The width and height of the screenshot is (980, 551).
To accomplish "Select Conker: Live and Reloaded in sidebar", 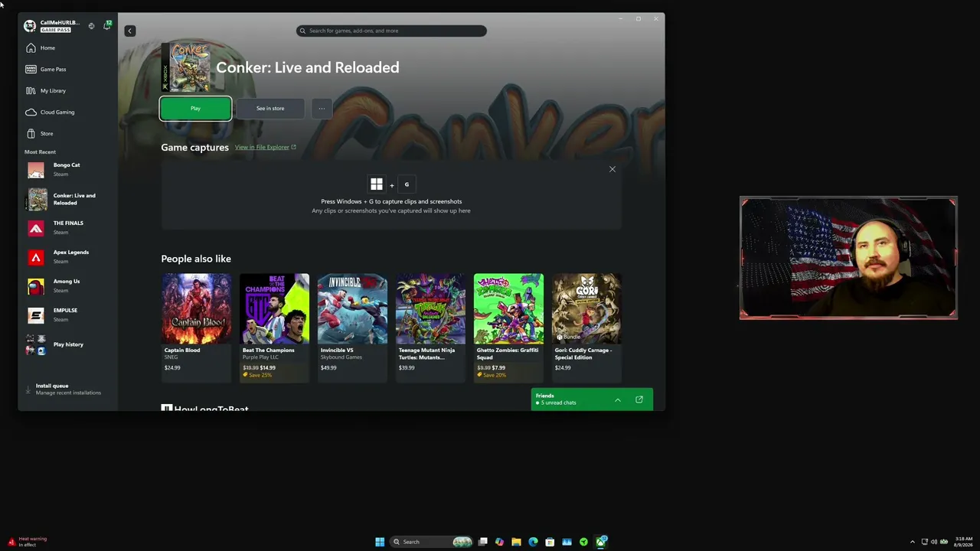I will pyautogui.click(x=68, y=199).
